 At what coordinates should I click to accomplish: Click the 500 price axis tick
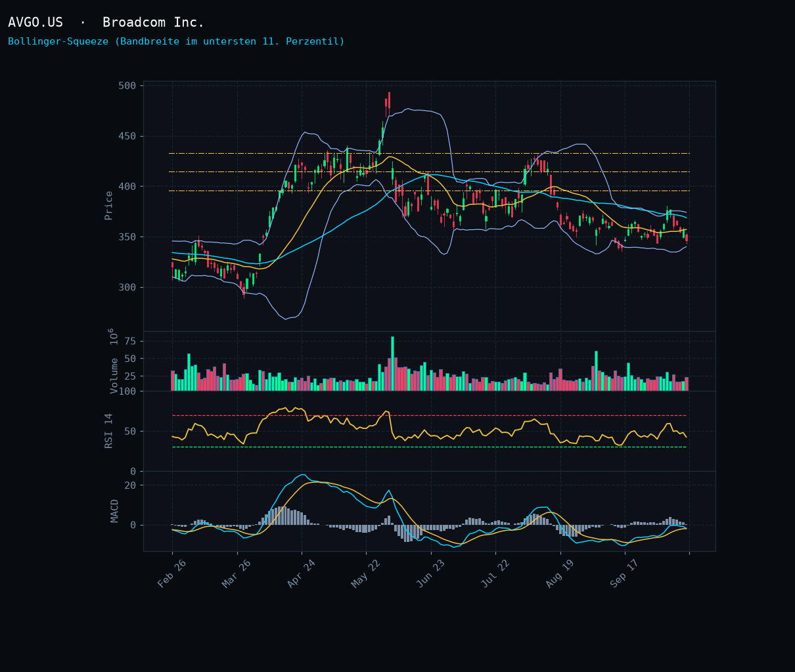pos(127,86)
